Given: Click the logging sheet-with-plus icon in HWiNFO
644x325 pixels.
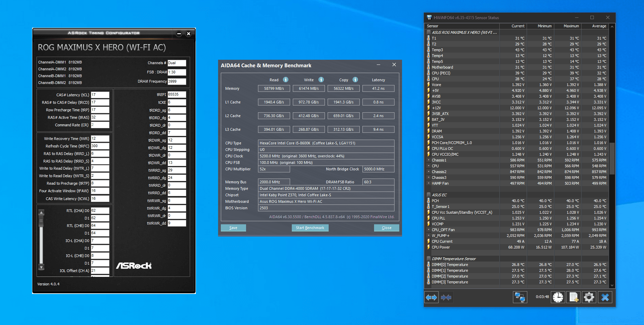Looking at the screenshot, I should 573,297.
